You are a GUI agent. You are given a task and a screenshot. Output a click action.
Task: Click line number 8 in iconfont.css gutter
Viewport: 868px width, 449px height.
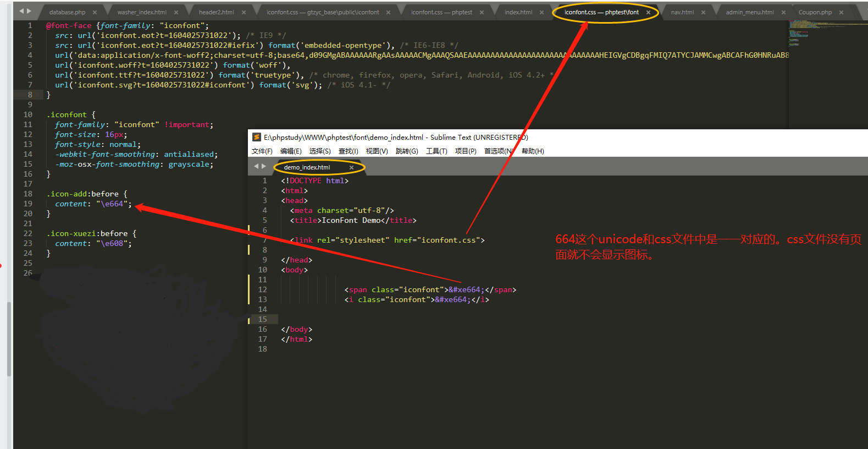coord(30,95)
